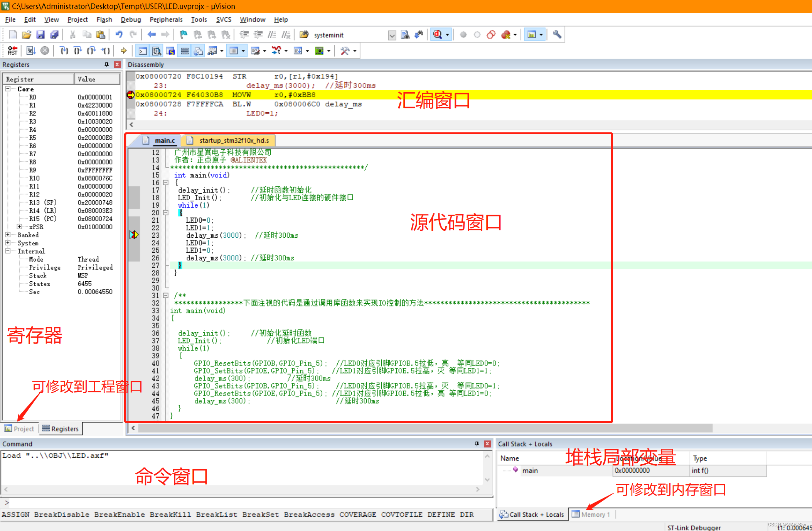Click the Step Out braces icon

[91, 51]
